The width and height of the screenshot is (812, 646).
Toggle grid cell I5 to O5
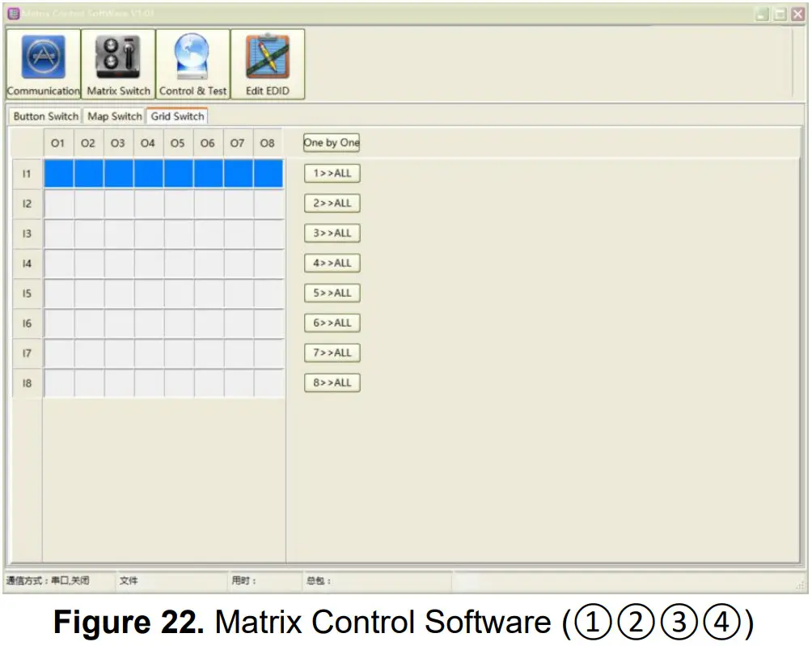(x=179, y=293)
